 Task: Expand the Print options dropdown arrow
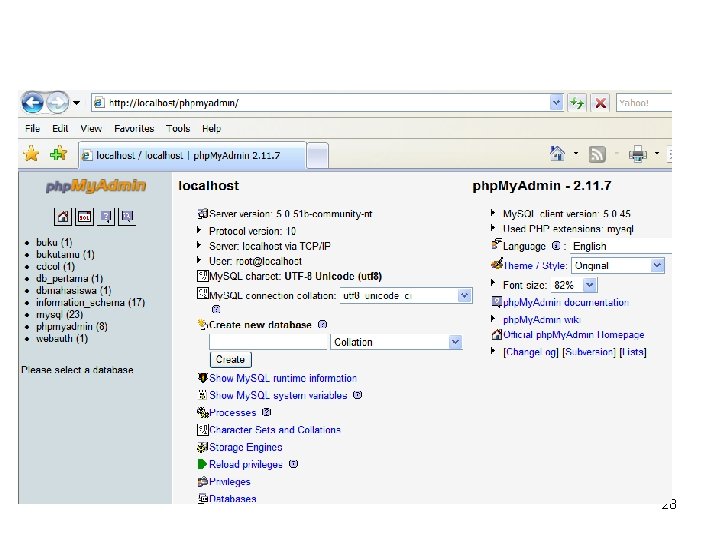(x=657, y=154)
